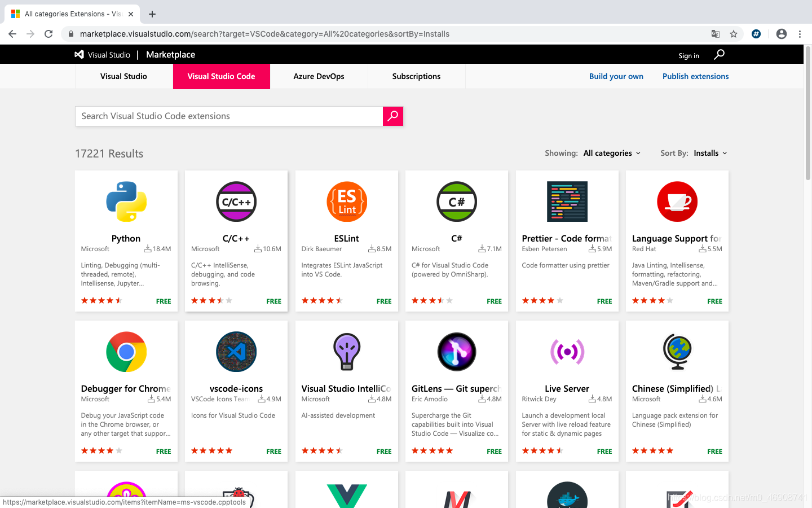
Task: Click the 17221 Results text
Action: coord(109,154)
